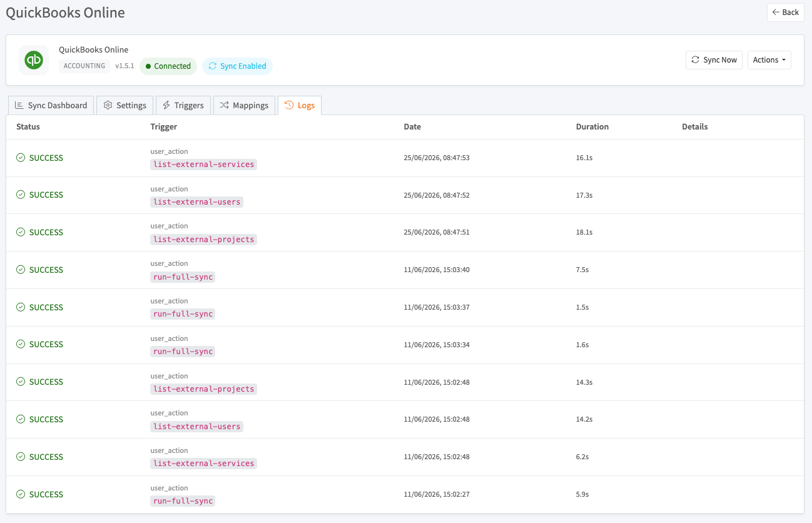
Task: Click success check icon for 08:47:52 row
Action: point(21,195)
